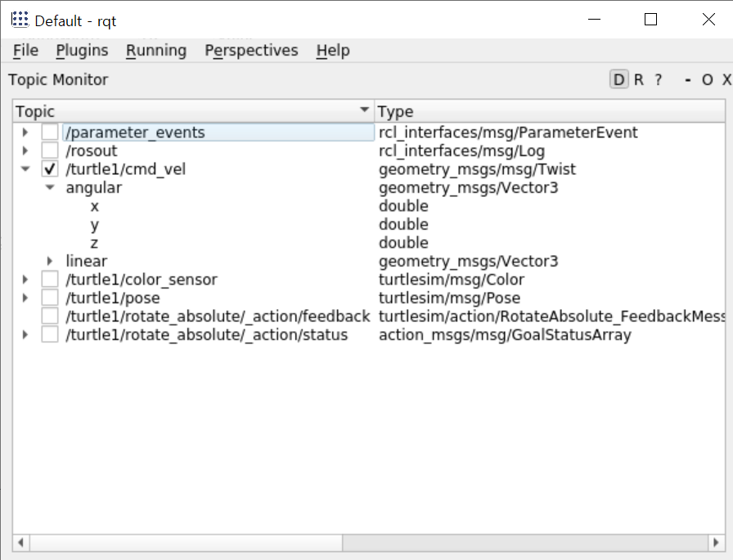The image size is (733, 560).
Task: Click the Type column header
Action: click(550, 111)
